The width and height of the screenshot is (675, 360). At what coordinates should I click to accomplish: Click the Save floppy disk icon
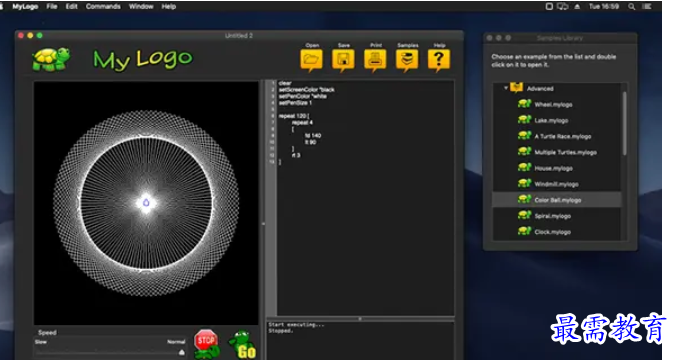point(343,60)
